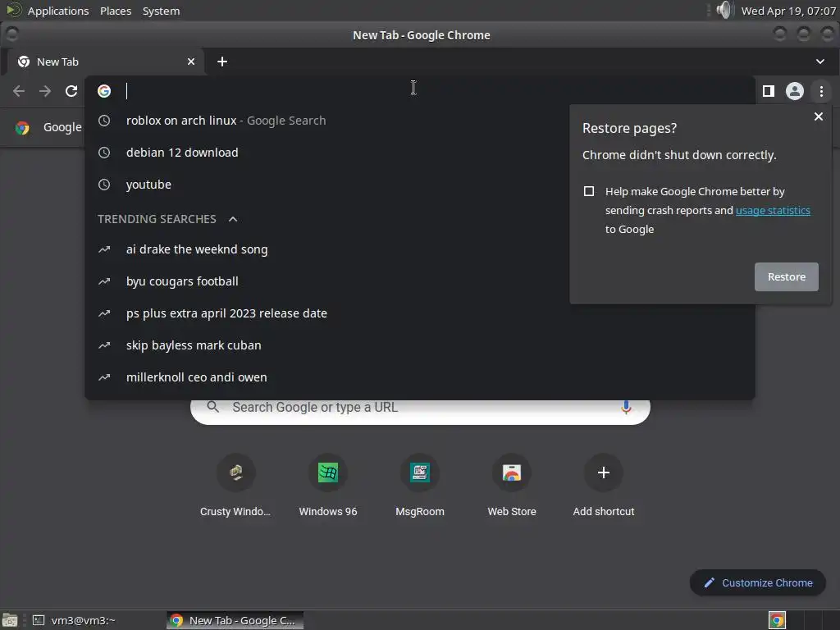Open the tab search dropdown chevron
840x630 pixels.
pyautogui.click(x=819, y=62)
